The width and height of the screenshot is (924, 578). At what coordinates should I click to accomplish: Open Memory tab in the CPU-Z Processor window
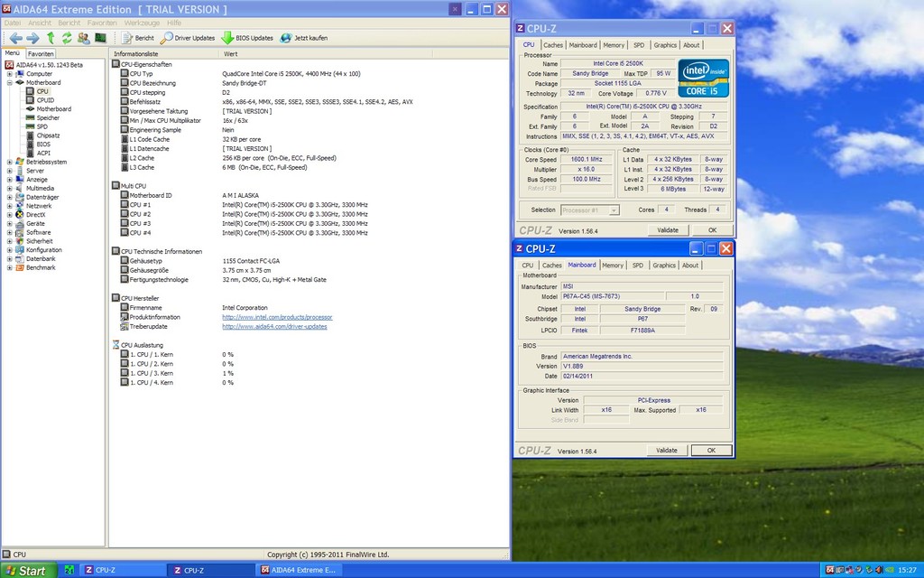click(614, 45)
